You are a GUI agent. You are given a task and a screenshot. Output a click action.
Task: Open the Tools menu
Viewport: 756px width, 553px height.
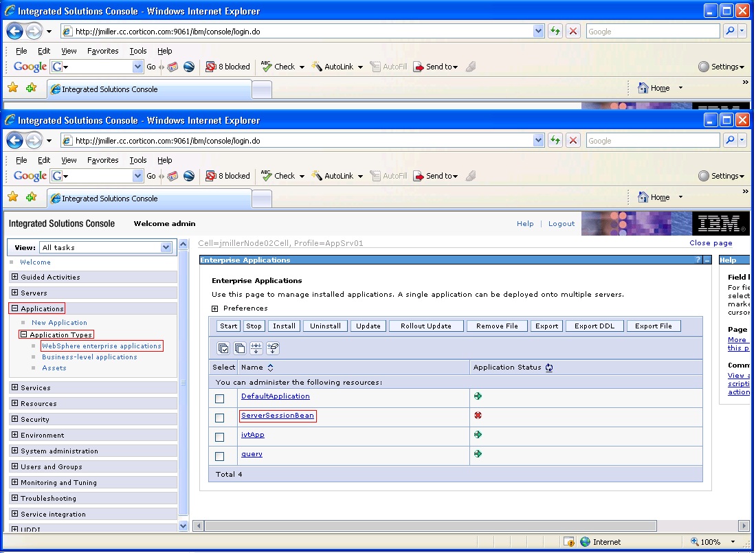pos(137,160)
